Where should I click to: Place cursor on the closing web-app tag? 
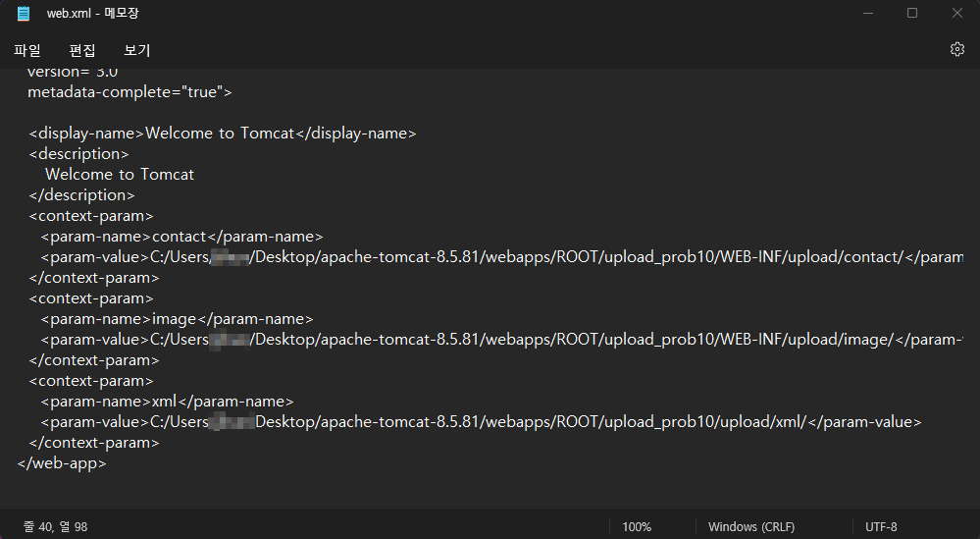click(62, 463)
